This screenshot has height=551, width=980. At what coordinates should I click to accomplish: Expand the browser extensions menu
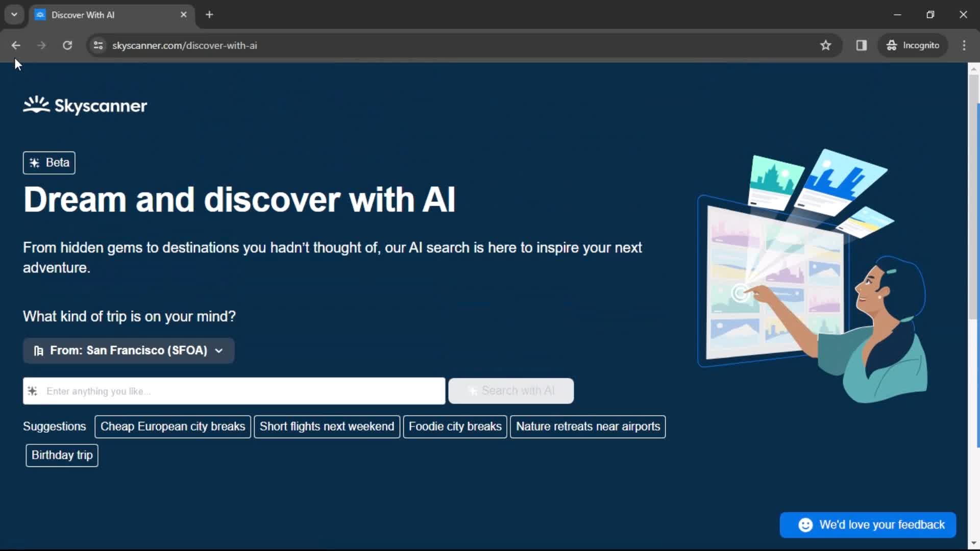pos(862,45)
